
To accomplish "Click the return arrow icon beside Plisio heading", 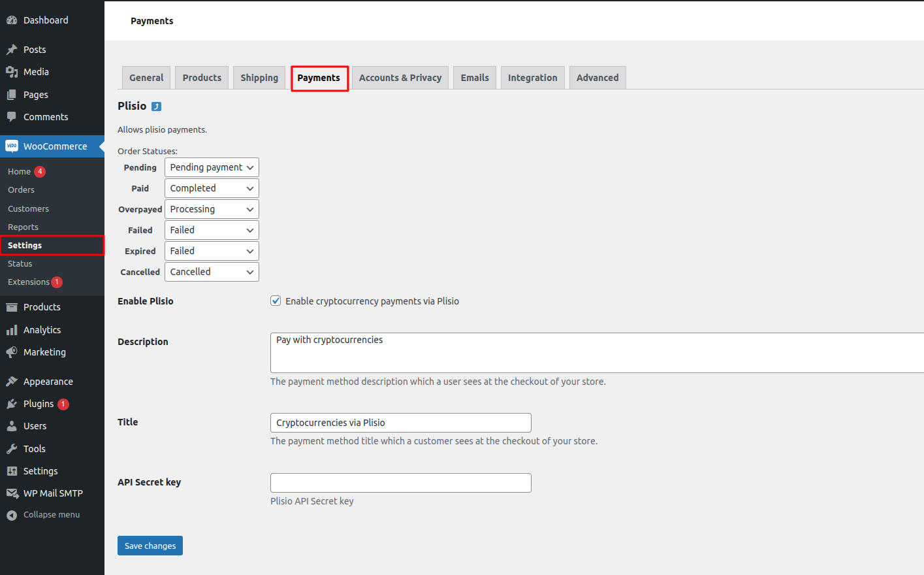I will (156, 107).
